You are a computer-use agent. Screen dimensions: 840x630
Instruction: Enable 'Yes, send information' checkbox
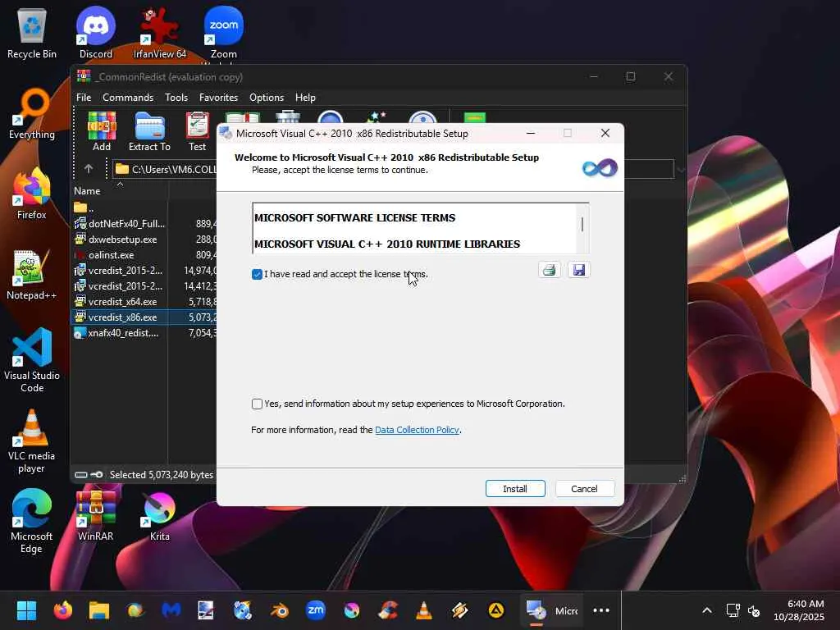(x=257, y=404)
